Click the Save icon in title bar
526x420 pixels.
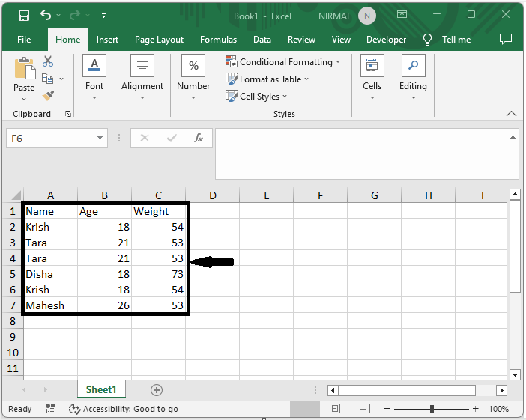pos(23,16)
